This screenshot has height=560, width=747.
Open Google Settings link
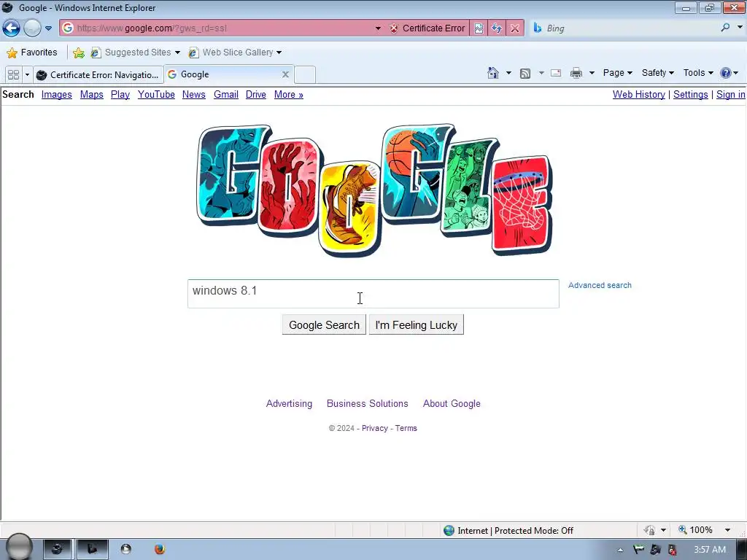click(690, 94)
